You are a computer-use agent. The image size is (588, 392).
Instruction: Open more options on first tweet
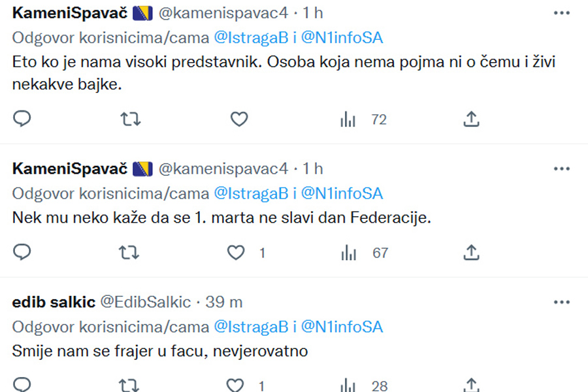coord(561,13)
